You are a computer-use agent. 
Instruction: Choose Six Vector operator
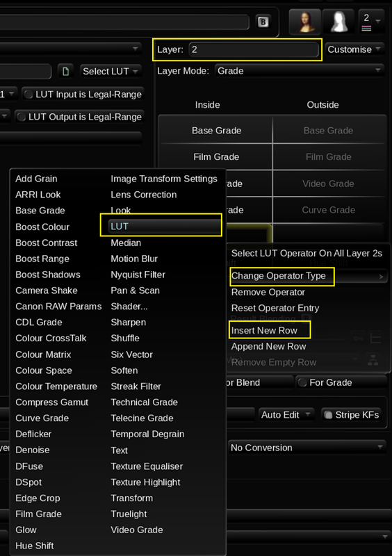[x=131, y=354]
